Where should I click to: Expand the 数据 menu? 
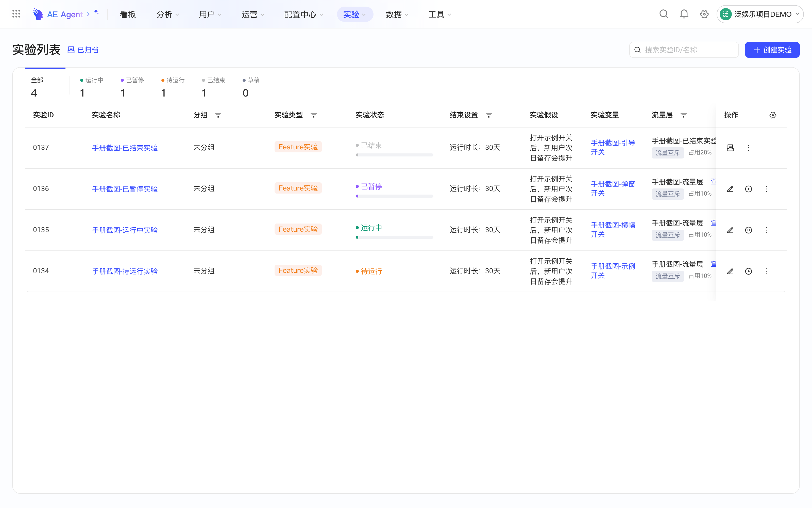[x=397, y=14]
